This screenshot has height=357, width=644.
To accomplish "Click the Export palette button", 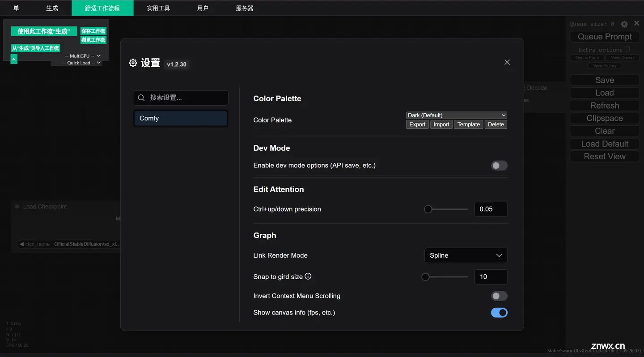I will (417, 124).
